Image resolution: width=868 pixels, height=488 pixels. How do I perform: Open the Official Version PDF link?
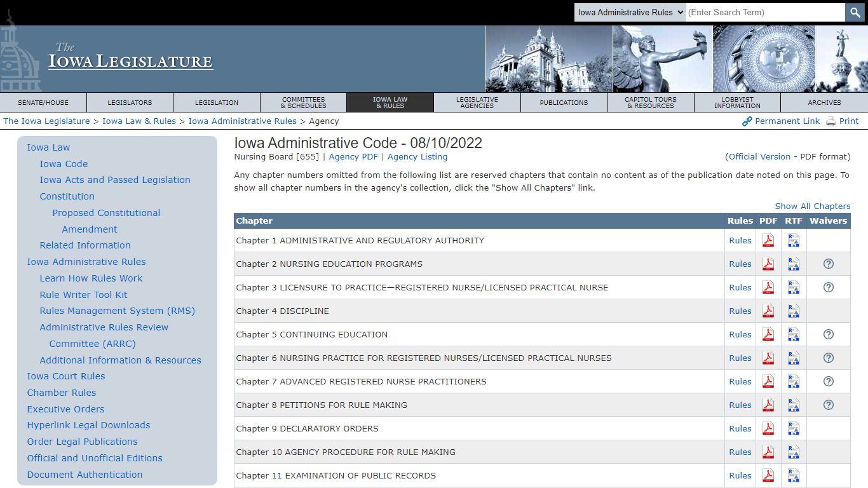tap(759, 156)
